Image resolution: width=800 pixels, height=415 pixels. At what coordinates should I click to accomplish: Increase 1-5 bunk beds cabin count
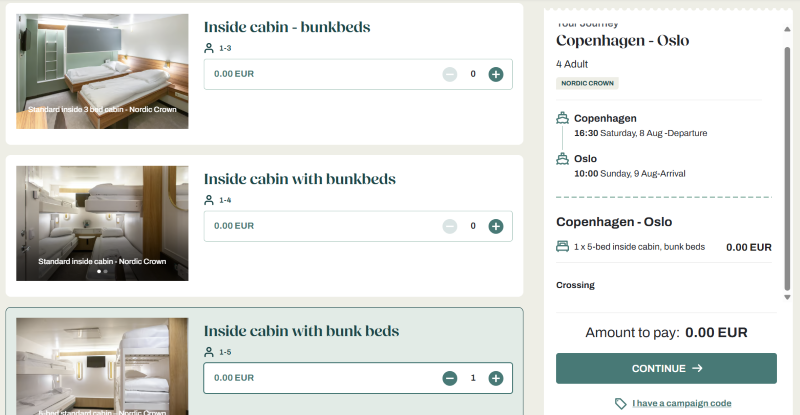click(495, 378)
